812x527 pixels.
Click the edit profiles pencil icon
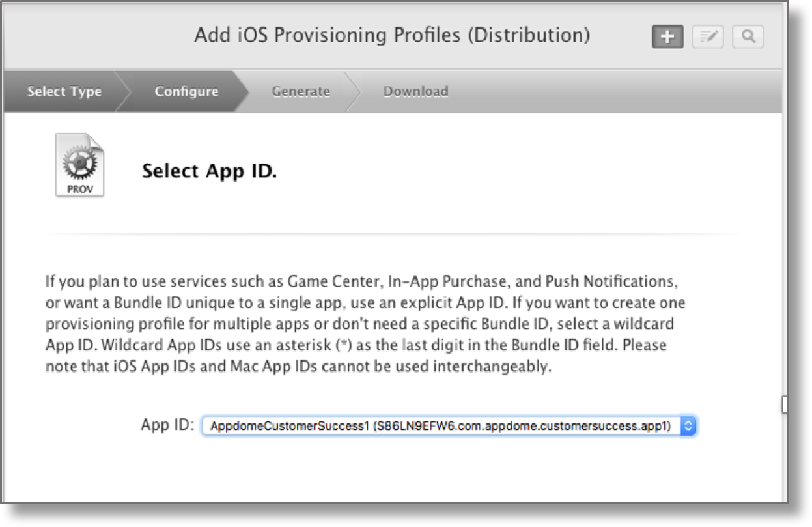pyautogui.click(x=708, y=37)
